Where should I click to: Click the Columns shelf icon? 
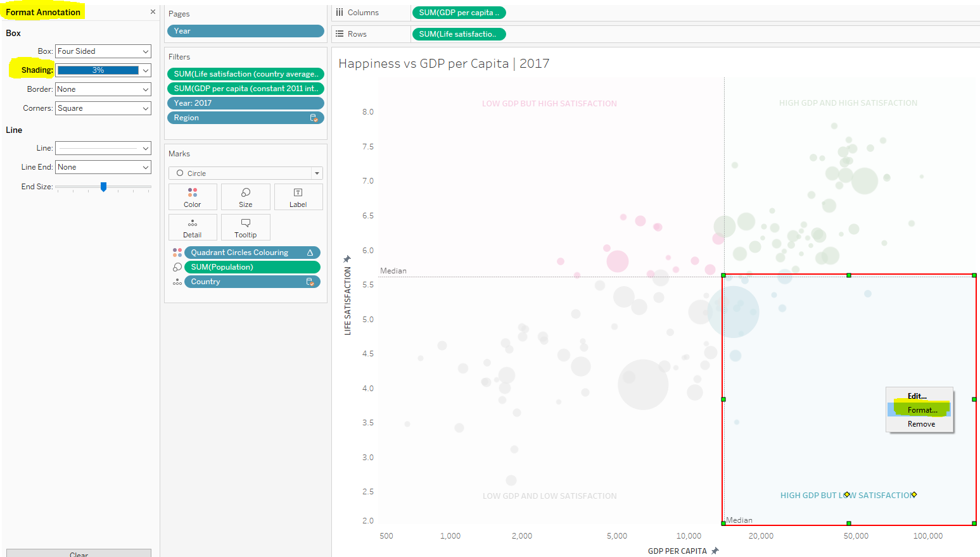pos(339,12)
